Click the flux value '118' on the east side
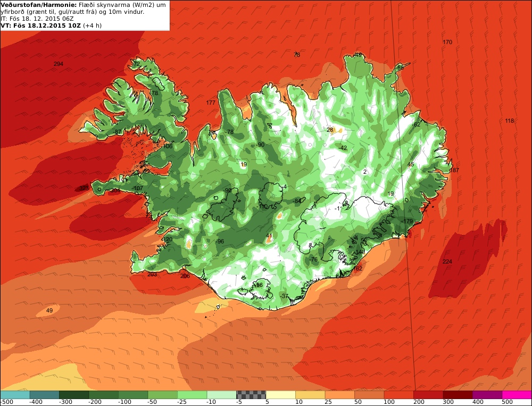This screenshot has height=406, width=532. tap(509, 121)
